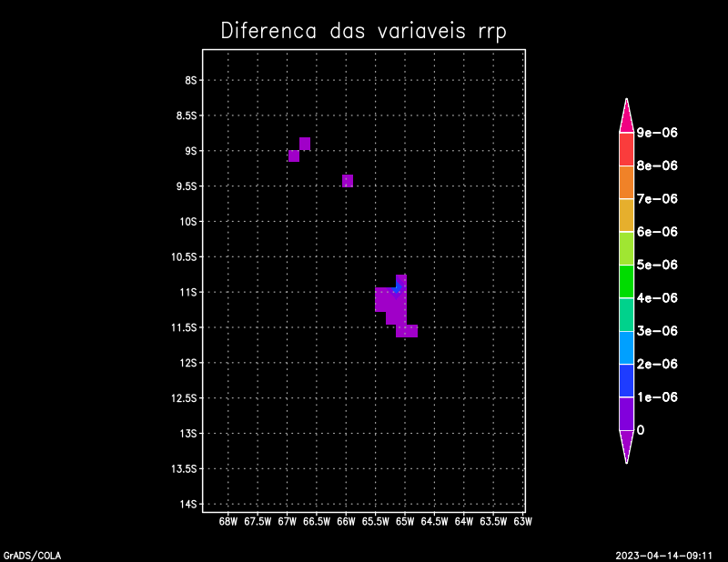The height and width of the screenshot is (562, 728).
Task: Click the 2023-04-14-09:11 timestamp
Action: click(x=663, y=555)
